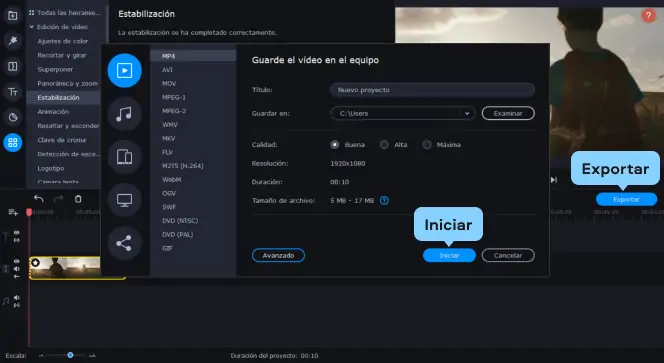Click the undo arrow icon
Viewport: 664px width, 363px height.
point(39,199)
